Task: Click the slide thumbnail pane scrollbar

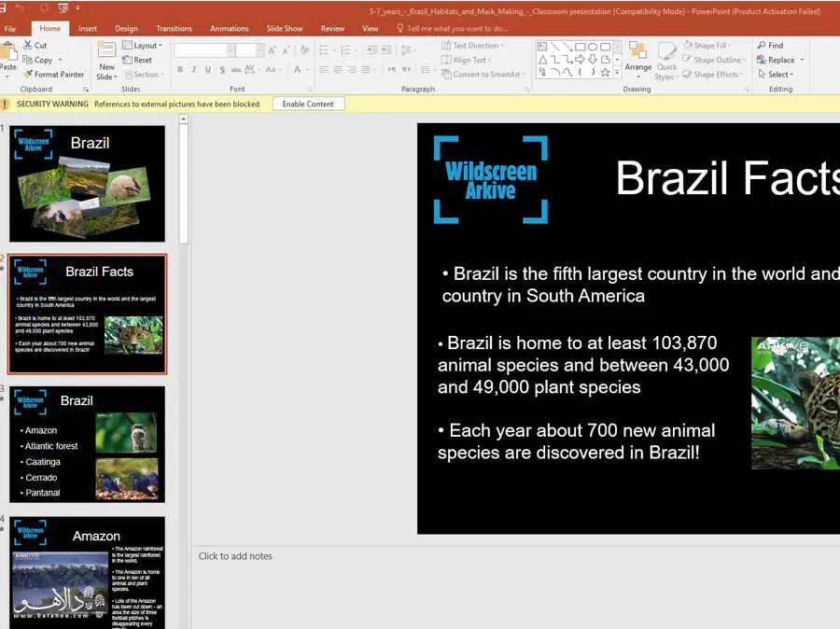Action: pyautogui.click(x=184, y=185)
